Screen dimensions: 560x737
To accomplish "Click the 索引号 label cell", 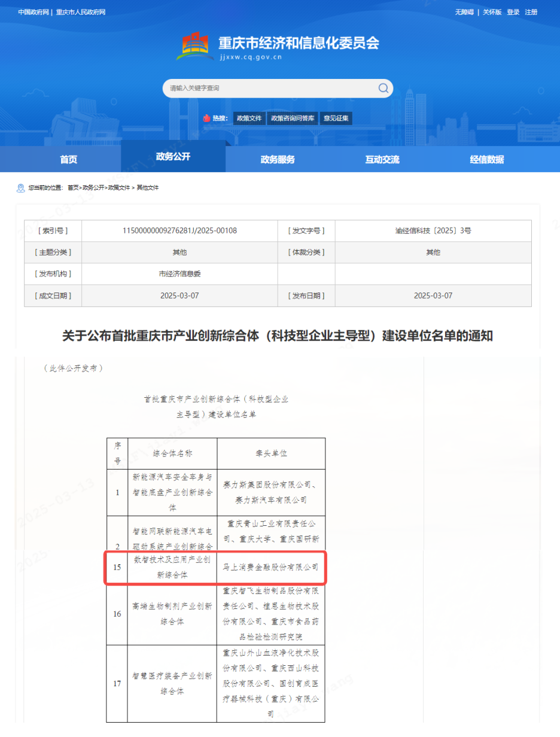I will point(53,231).
